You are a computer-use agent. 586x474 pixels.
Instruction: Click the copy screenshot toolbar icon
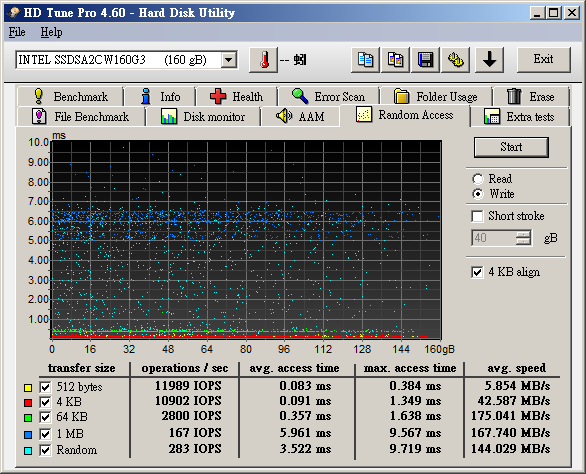(x=395, y=60)
